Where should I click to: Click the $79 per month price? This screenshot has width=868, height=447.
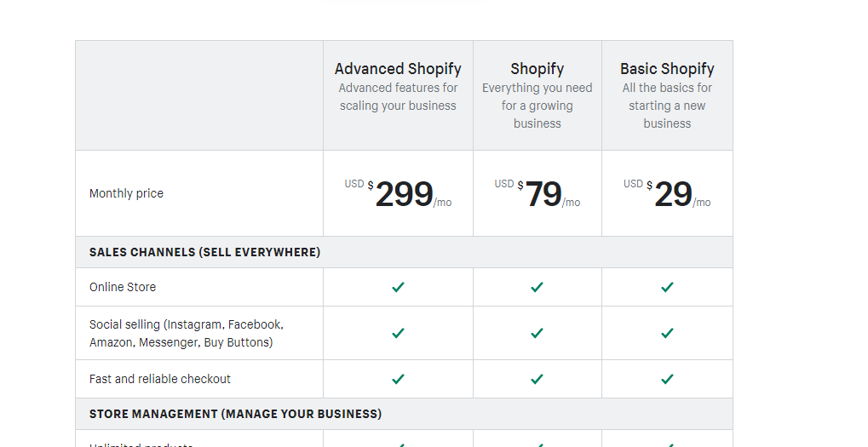[543, 194]
